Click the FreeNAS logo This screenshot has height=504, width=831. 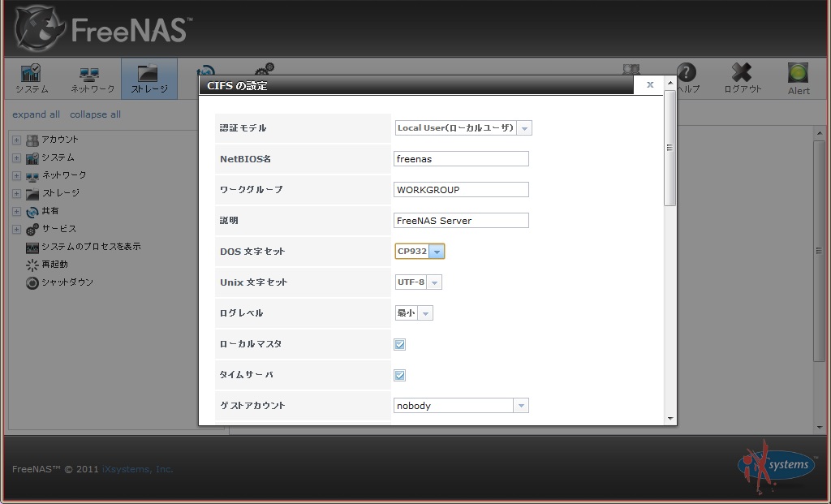pos(103,30)
